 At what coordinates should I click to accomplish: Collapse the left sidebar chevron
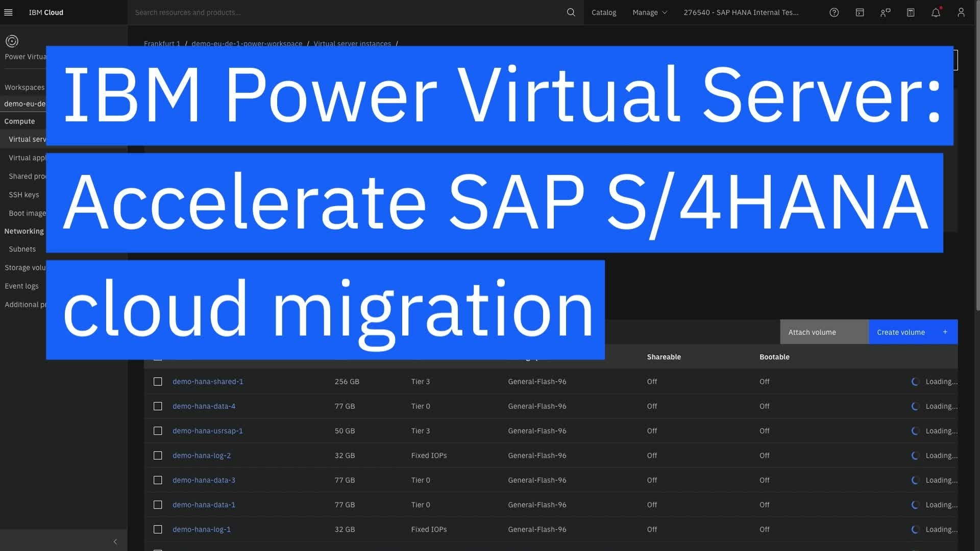[x=115, y=541]
